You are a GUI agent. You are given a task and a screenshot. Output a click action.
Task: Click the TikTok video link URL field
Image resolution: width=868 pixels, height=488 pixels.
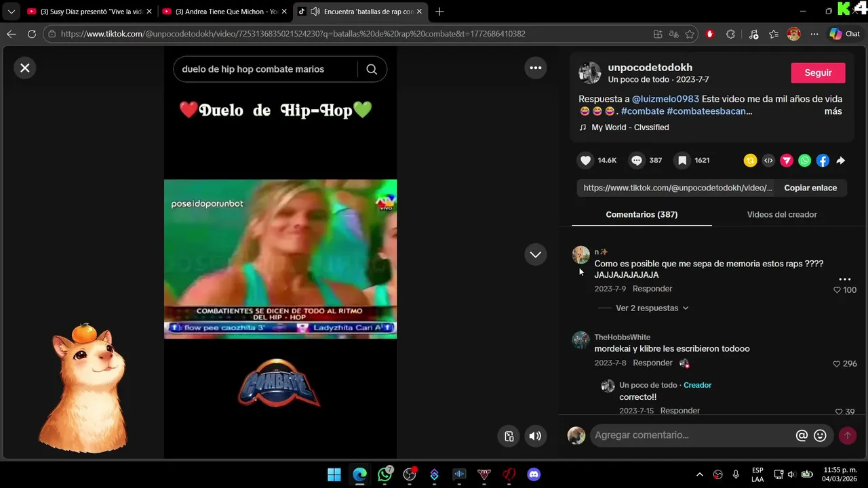[677, 188]
